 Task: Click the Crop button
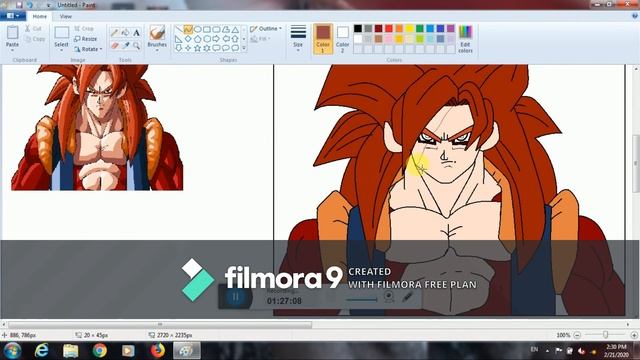pyautogui.click(x=84, y=29)
